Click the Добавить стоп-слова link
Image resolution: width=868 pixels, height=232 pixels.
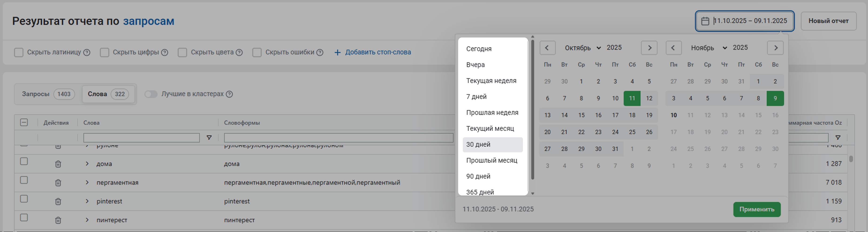373,52
